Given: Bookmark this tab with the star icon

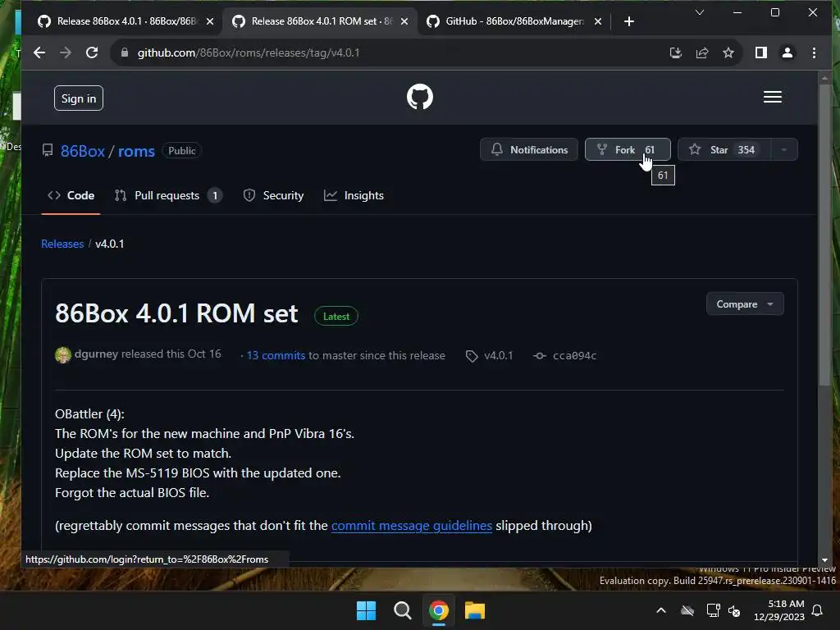Looking at the screenshot, I should coord(728,52).
